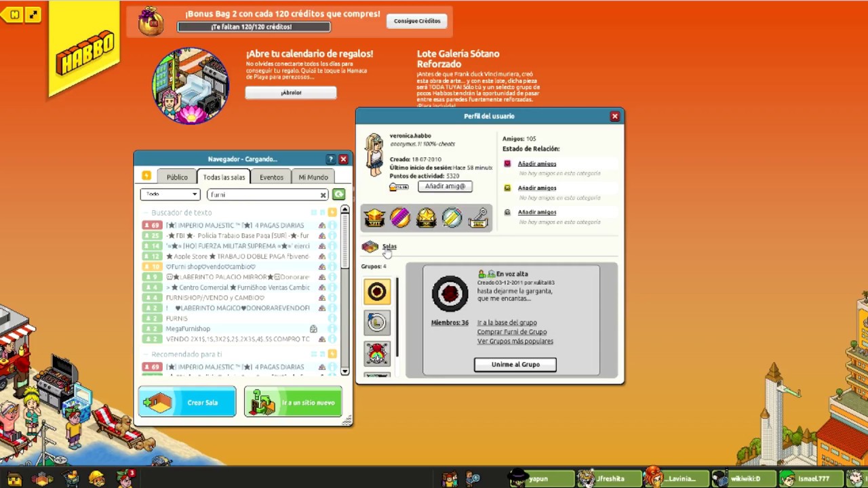Click the yellow hard-hat builder icon

pos(97,479)
